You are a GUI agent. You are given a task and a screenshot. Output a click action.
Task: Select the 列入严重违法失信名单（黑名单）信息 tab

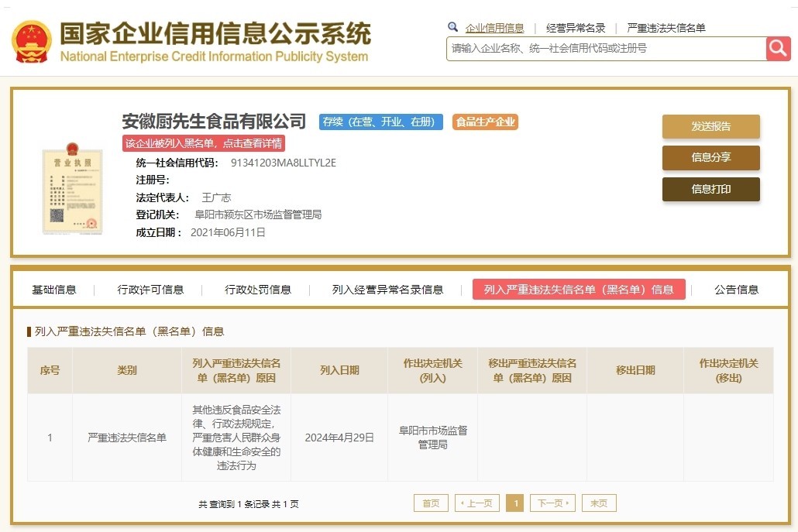pos(579,290)
